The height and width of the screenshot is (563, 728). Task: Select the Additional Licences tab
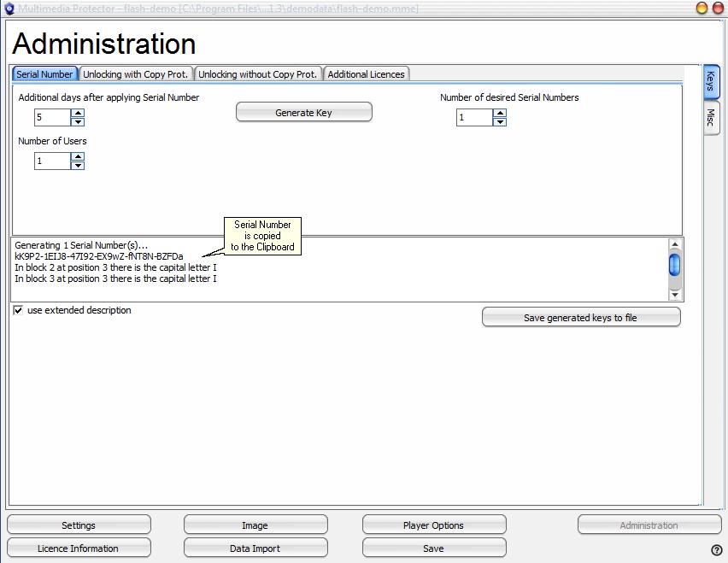pyautogui.click(x=366, y=74)
